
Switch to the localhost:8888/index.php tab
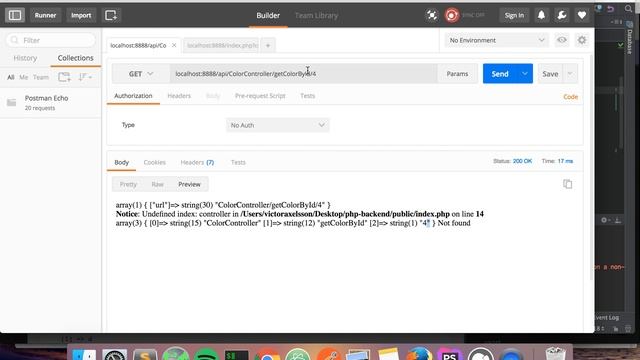point(221,45)
